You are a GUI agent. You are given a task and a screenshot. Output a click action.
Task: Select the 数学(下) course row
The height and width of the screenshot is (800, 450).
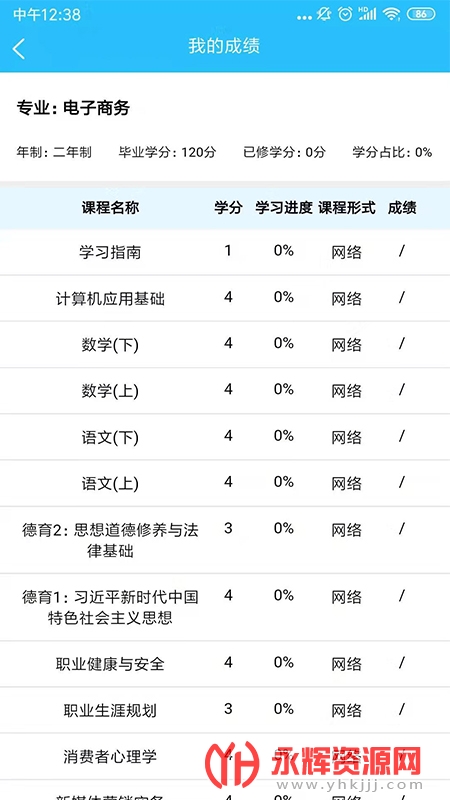coord(225,345)
